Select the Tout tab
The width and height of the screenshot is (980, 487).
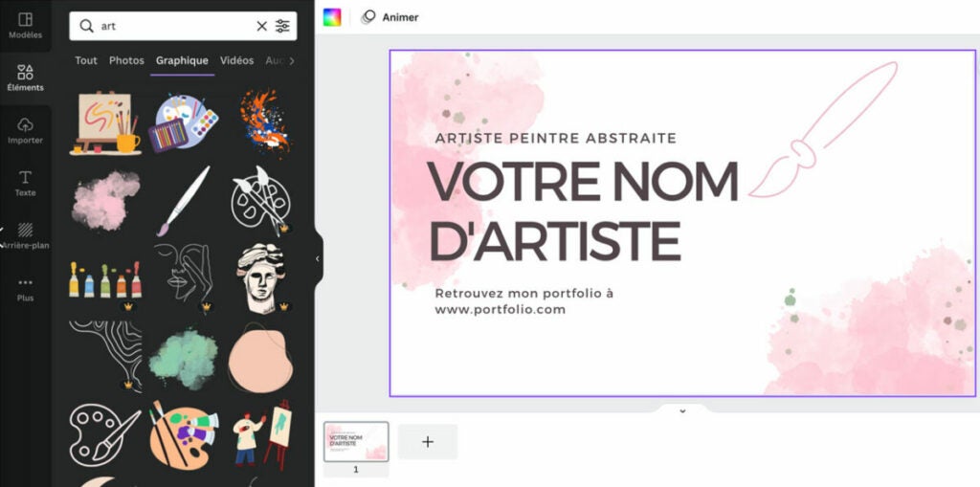[86, 60]
